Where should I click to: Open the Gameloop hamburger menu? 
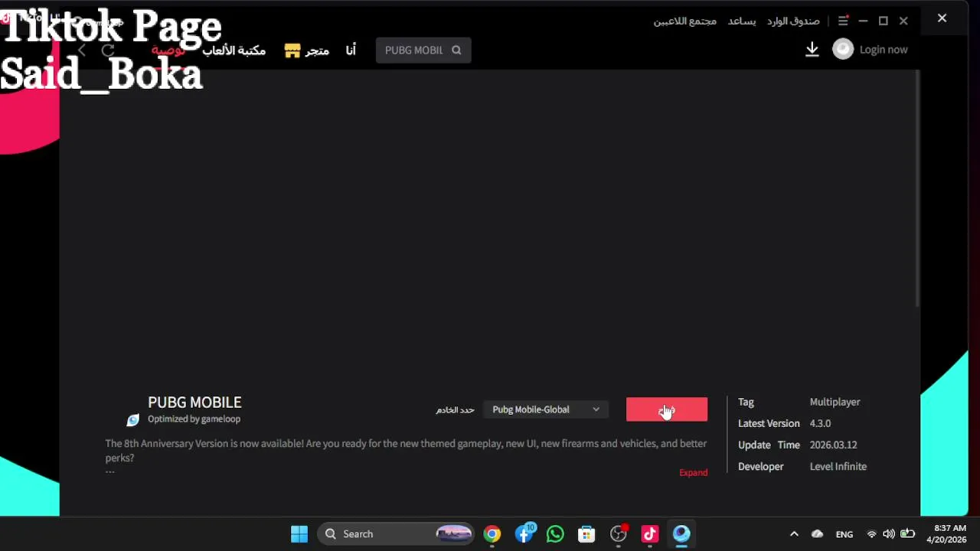click(x=843, y=21)
